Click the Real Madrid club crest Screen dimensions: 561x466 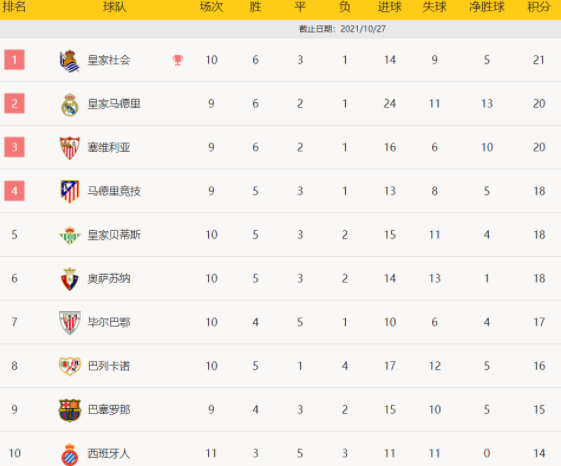pos(69,105)
